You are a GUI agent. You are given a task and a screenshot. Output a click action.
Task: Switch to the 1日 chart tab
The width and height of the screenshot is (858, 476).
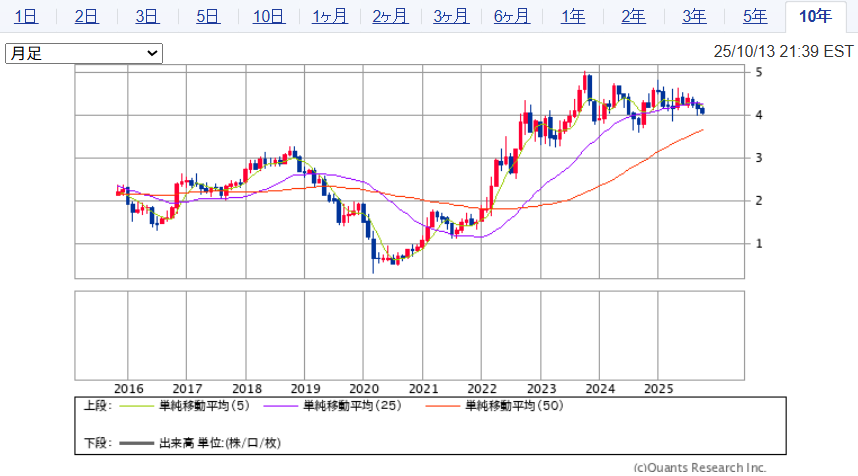tap(27, 16)
